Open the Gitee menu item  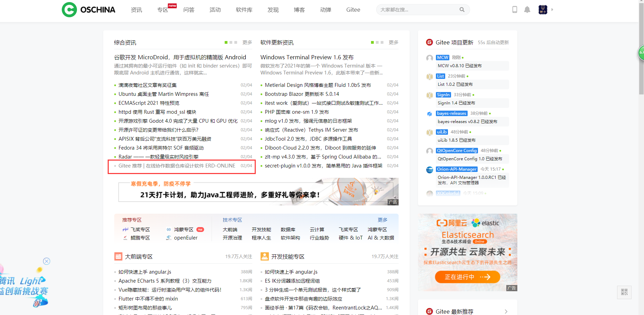point(353,10)
